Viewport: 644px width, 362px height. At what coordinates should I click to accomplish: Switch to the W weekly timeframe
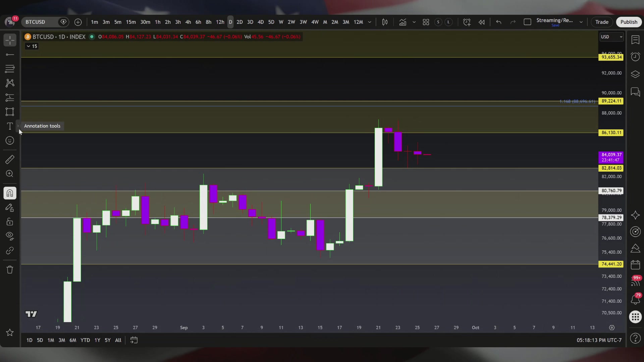(281, 22)
